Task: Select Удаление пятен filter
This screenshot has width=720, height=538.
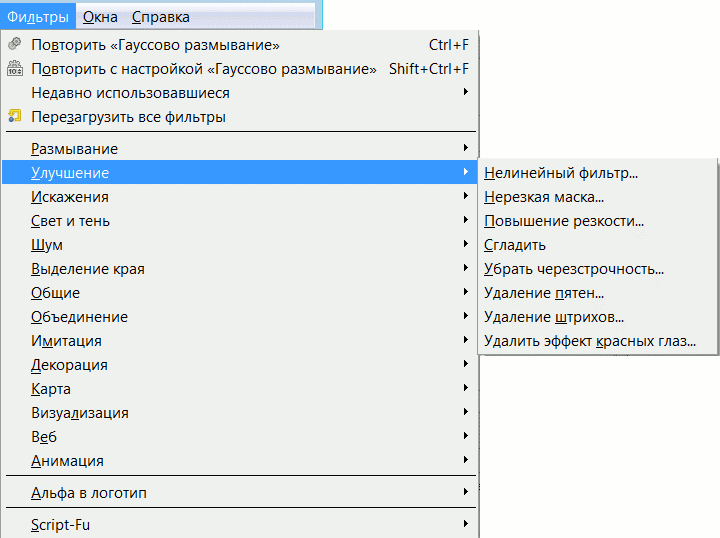Action: click(544, 293)
